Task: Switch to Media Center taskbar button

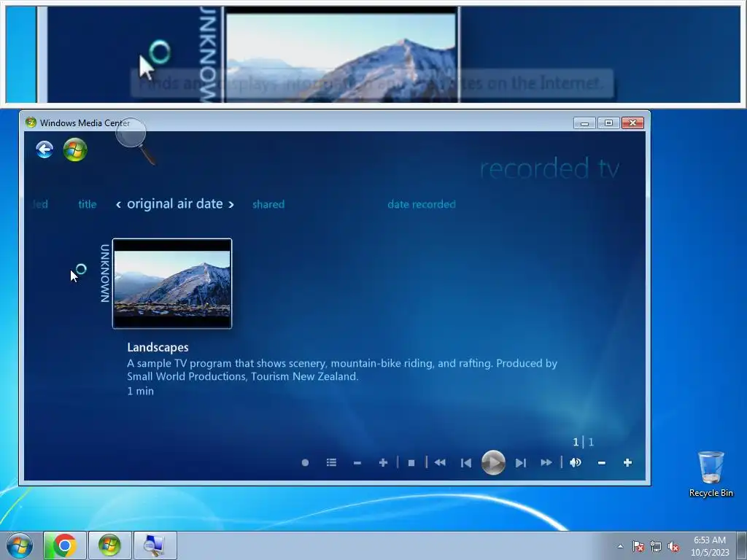Action: (x=109, y=545)
